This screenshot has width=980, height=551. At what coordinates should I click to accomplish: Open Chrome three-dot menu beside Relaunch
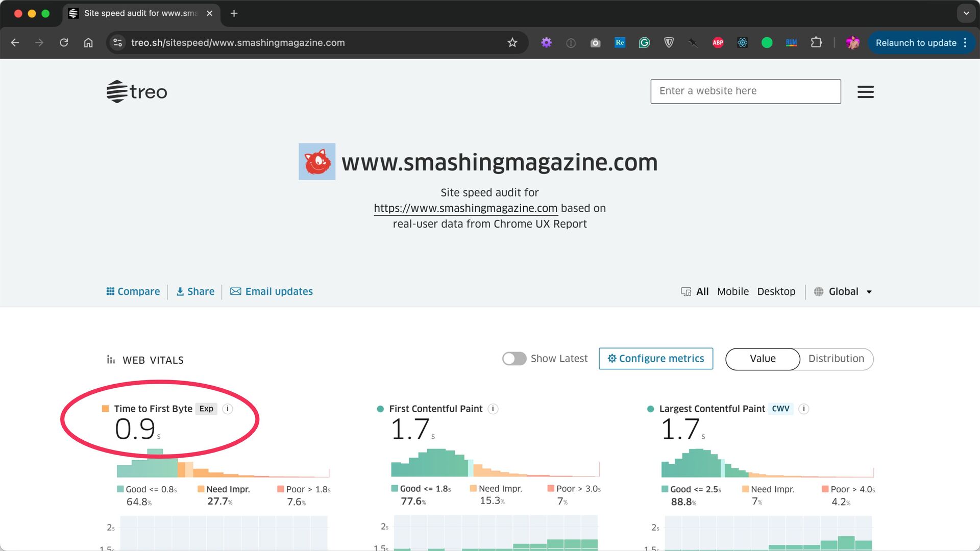[x=965, y=43]
